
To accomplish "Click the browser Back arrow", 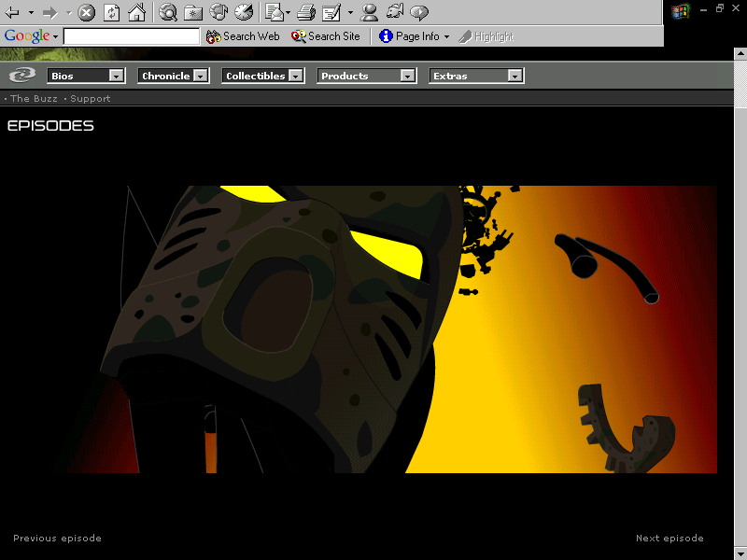I will point(13,12).
